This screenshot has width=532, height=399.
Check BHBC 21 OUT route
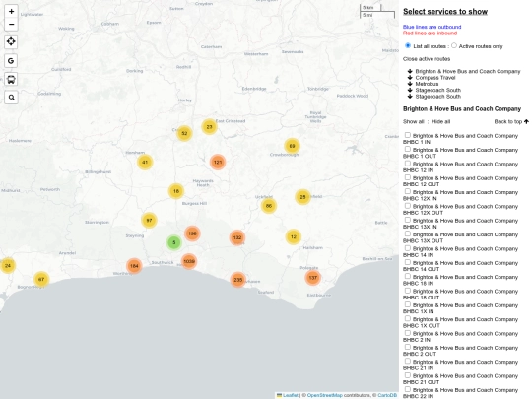click(x=408, y=375)
